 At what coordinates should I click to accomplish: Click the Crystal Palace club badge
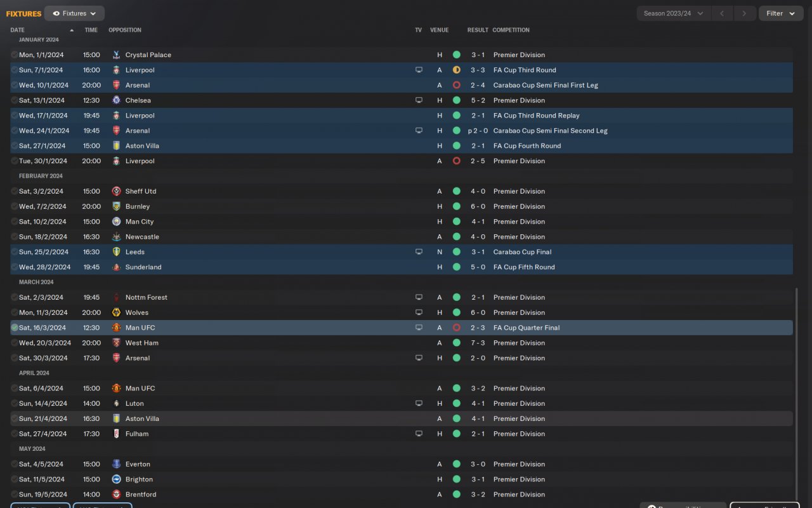116,55
